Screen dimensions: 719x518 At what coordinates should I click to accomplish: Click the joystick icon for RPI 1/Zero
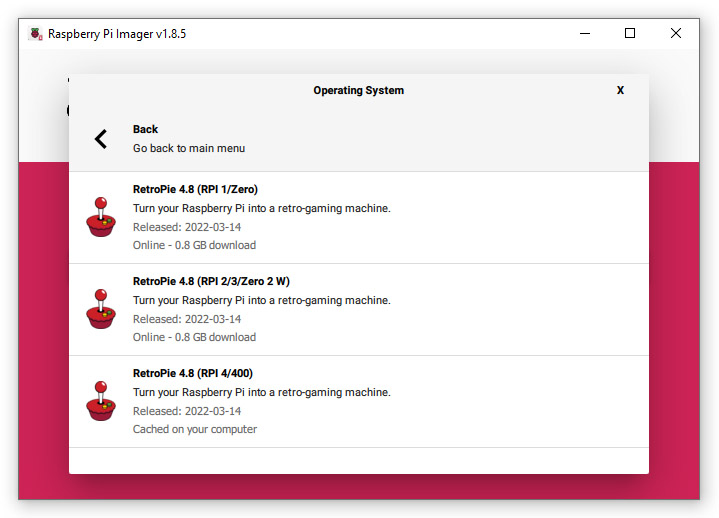(x=101, y=217)
